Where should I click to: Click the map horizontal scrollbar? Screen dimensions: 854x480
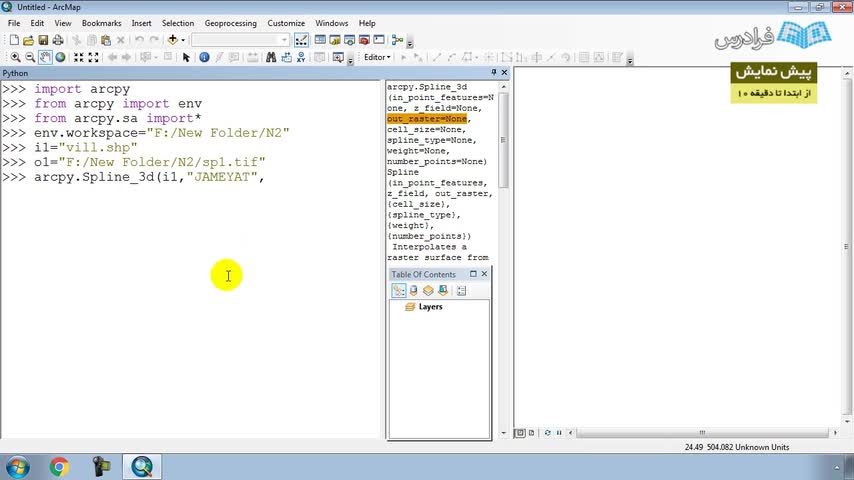703,433
